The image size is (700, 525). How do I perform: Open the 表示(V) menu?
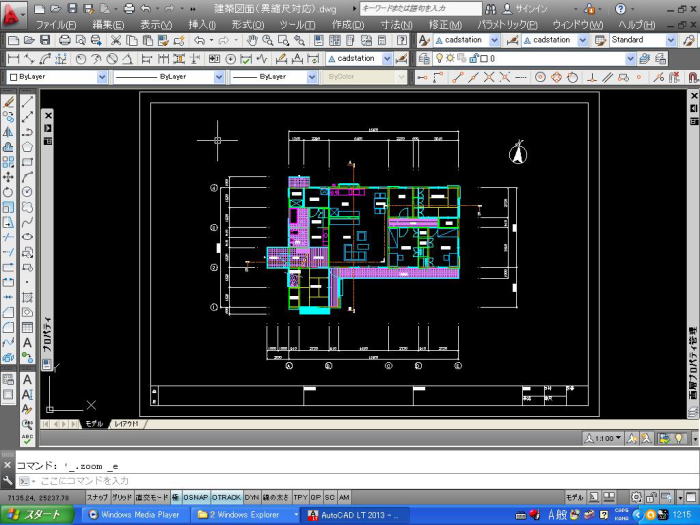pos(156,25)
